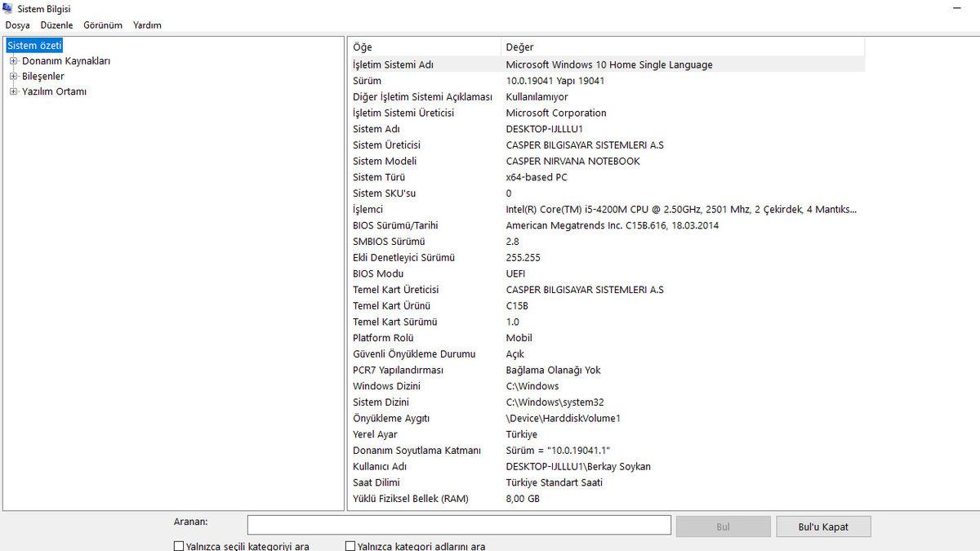Open the Dosya menu
The width and height of the screenshot is (980, 551).
(17, 25)
